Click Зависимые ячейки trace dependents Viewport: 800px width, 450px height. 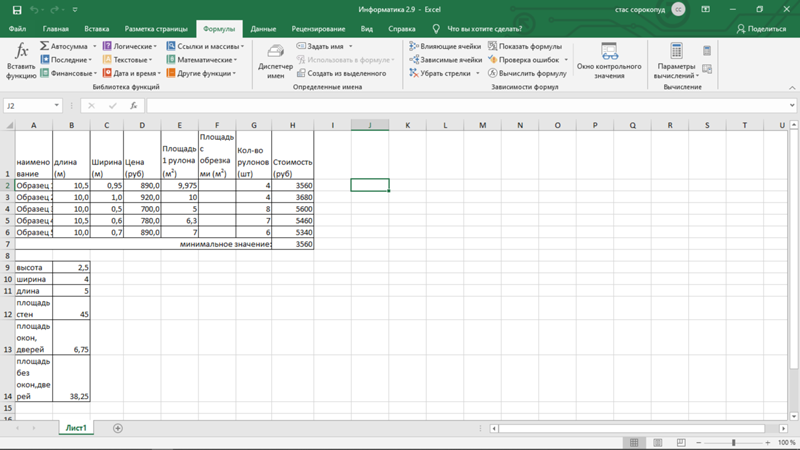[x=445, y=60]
